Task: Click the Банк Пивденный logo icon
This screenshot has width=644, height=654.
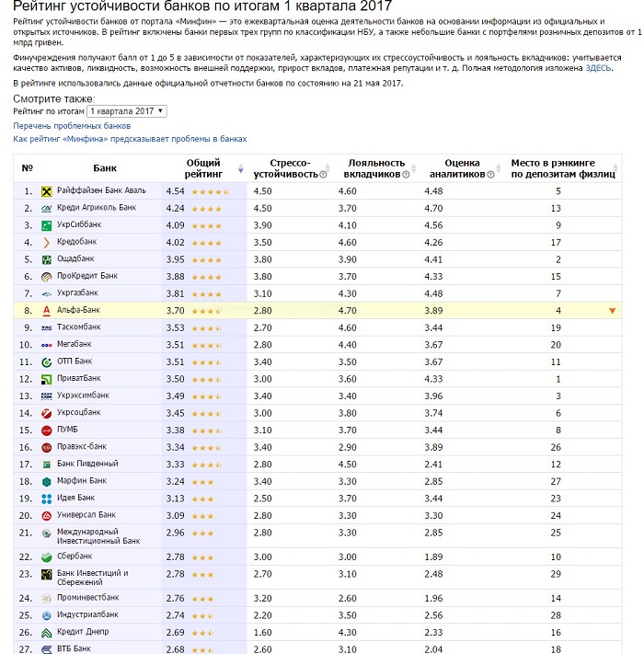Action: click(x=46, y=465)
